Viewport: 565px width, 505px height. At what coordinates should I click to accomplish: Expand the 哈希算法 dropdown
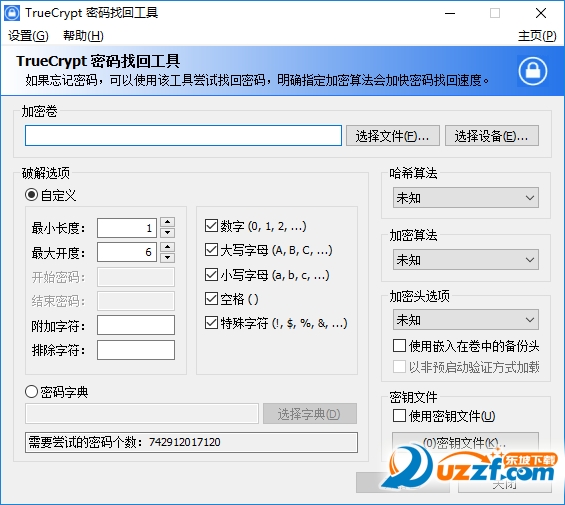[x=466, y=198]
